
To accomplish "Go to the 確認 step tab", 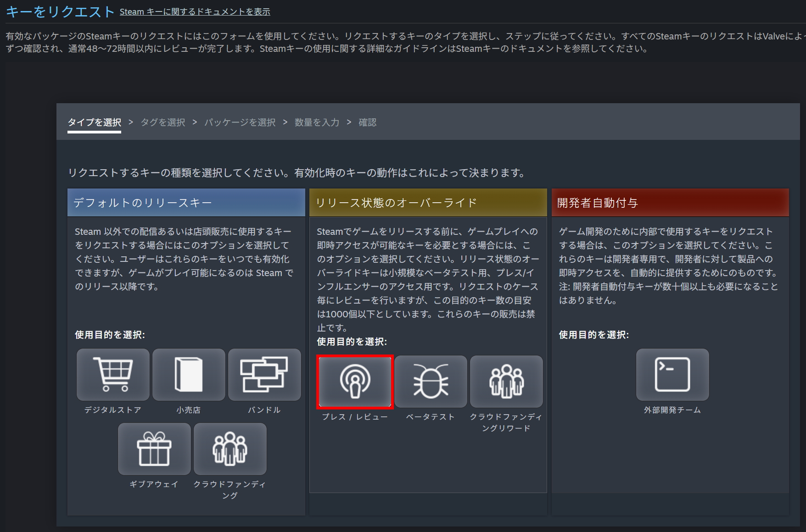I will pyautogui.click(x=367, y=122).
